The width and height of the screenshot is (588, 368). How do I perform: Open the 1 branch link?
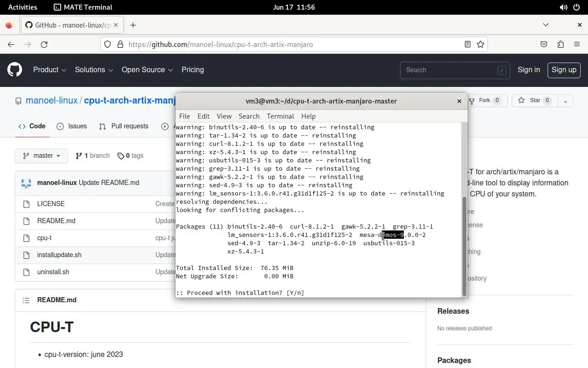click(92, 156)
